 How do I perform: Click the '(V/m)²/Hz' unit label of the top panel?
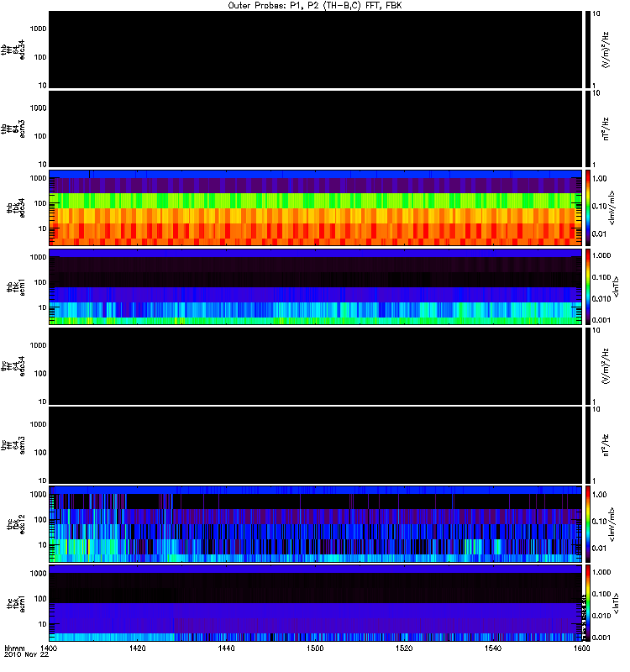(x=606, y=50)
